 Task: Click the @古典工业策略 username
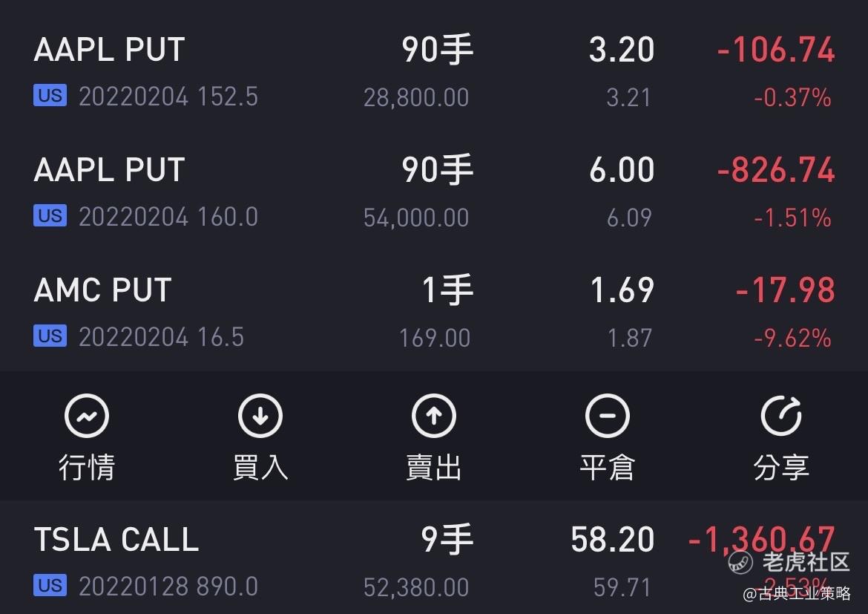coord(796,593)
